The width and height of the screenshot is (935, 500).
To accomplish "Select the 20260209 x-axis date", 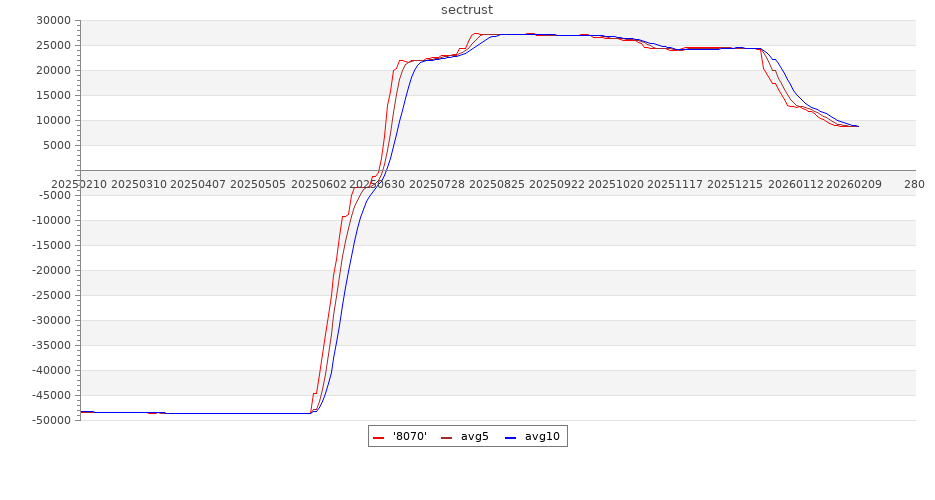I will pos(853,185).
